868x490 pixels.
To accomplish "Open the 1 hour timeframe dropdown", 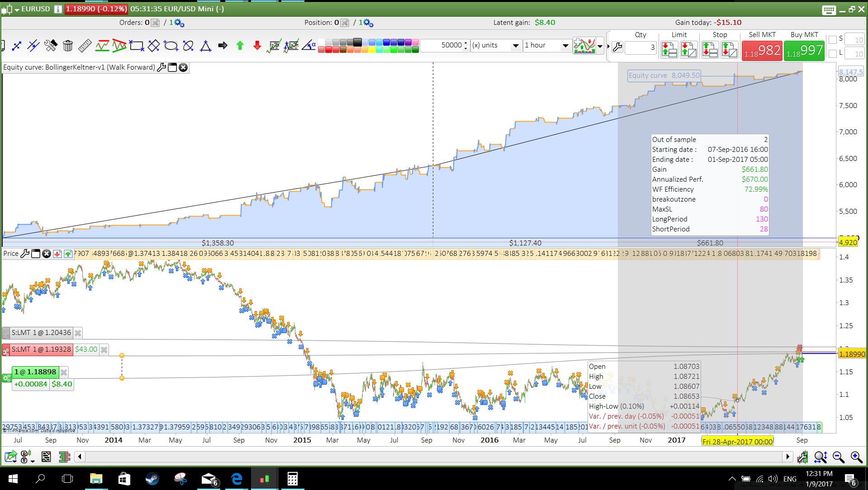I will click(x=565, y=45).
